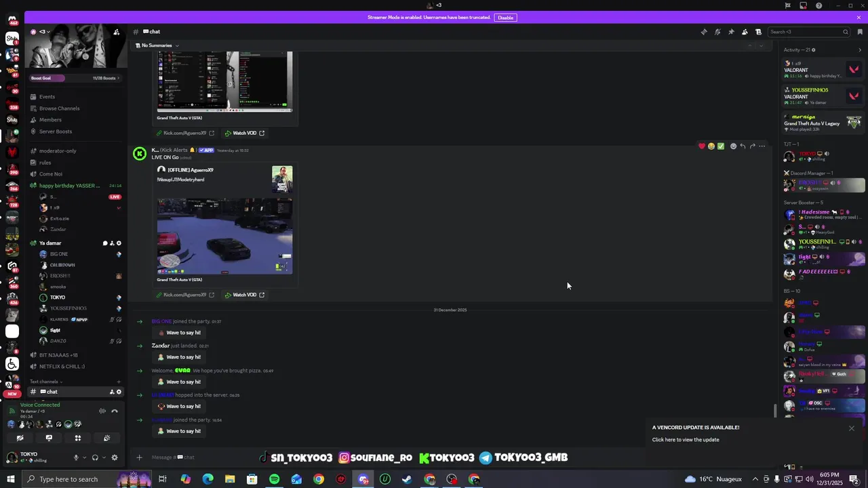Open Watch VOD under the LIVE ON Go embed
Screen dimensions: 868x488
[245, 295]
